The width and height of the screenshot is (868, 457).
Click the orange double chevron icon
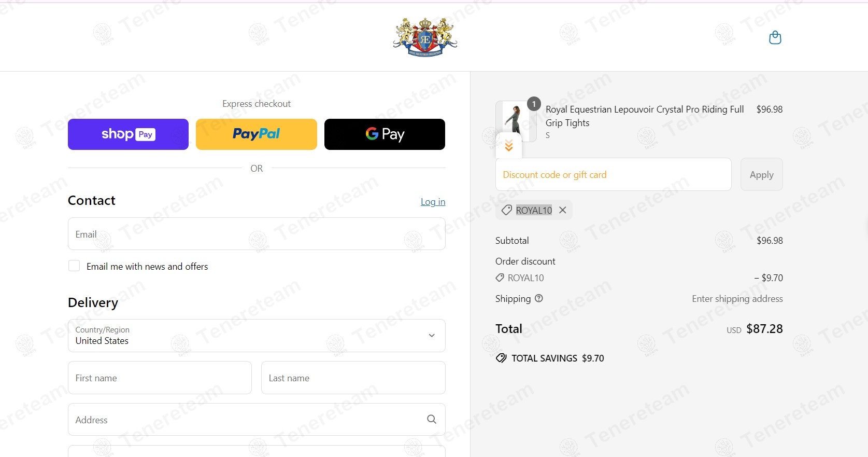[x=509, y=146]
